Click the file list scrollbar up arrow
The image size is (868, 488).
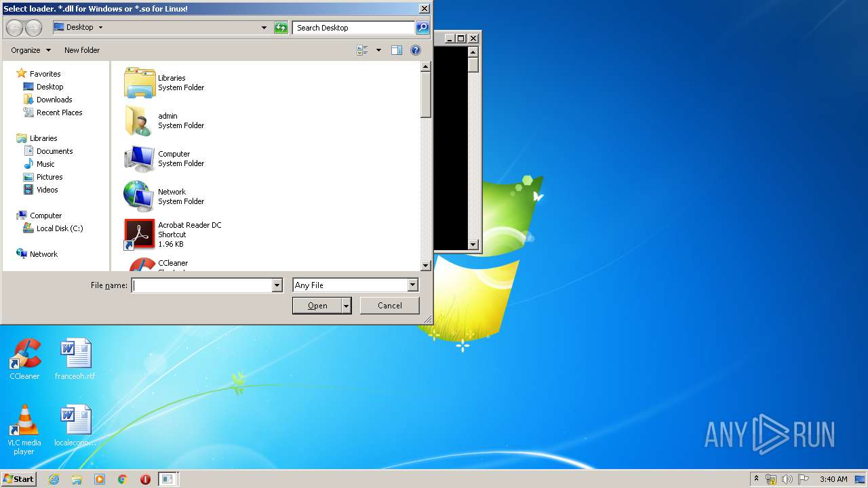tap(426, 66)
